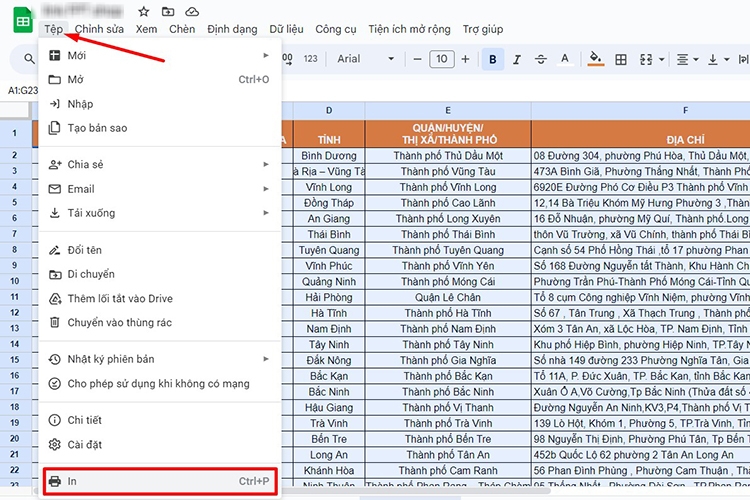Select Thêm lối tắt vào Drive
The image size is (750, 500).
[x=159, y=299]
